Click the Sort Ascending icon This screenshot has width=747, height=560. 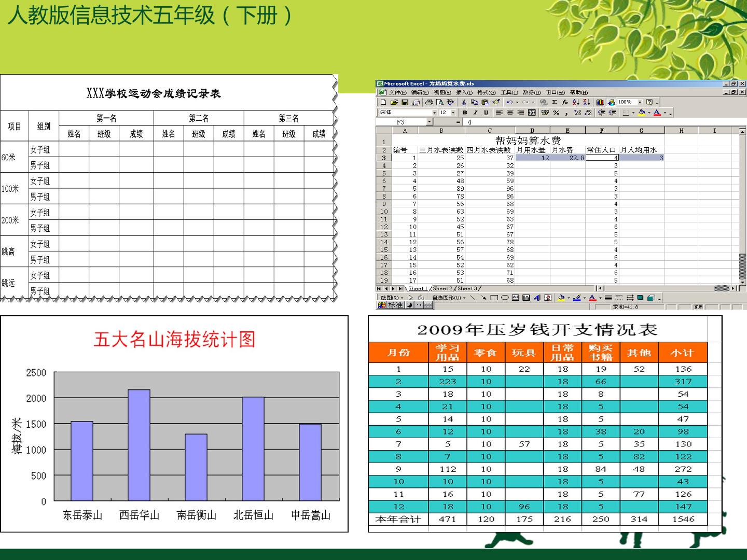tap(576, 102)
